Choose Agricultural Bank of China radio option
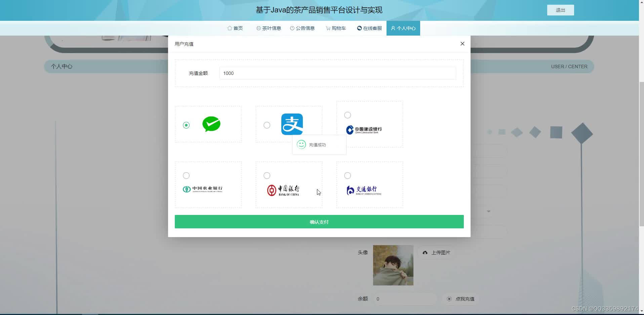The height and width of the screenshot is (315, 644). [186, 175]
